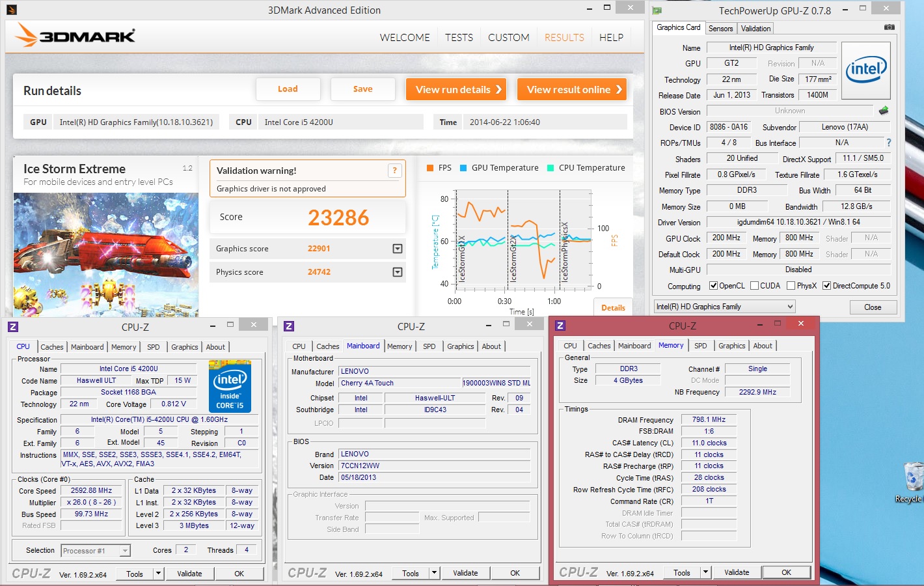The image size is (924, 586).
Task: Click 3DMark title bar app icon
Action: click(11, 10)
